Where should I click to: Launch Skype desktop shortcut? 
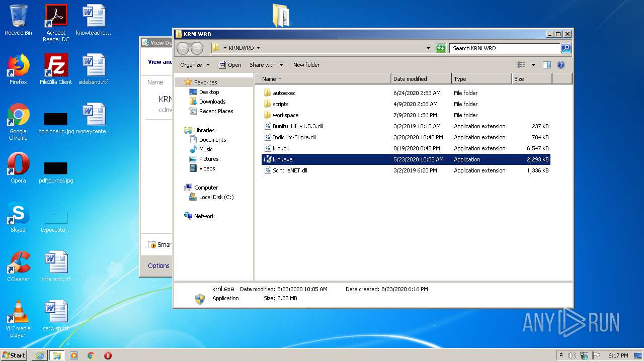coord(18,217)
